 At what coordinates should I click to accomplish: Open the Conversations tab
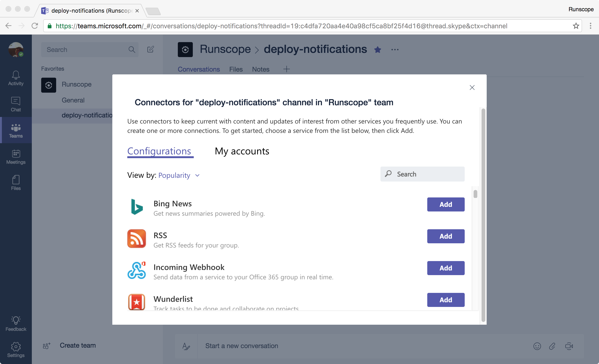199,69
